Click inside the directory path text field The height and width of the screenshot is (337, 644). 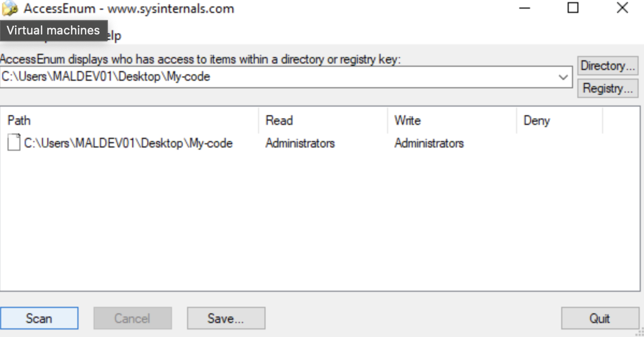tap(269, 77)
